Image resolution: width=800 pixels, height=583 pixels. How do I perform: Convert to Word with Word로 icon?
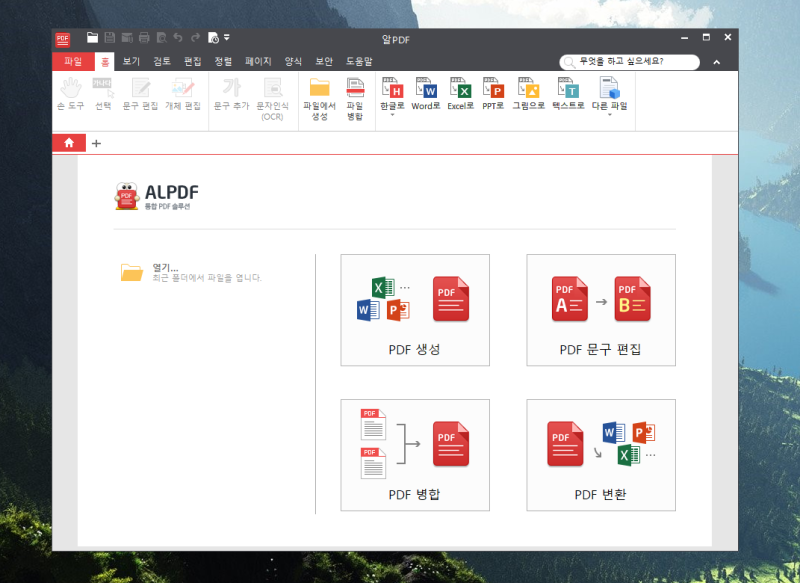(x=426, y=94)
